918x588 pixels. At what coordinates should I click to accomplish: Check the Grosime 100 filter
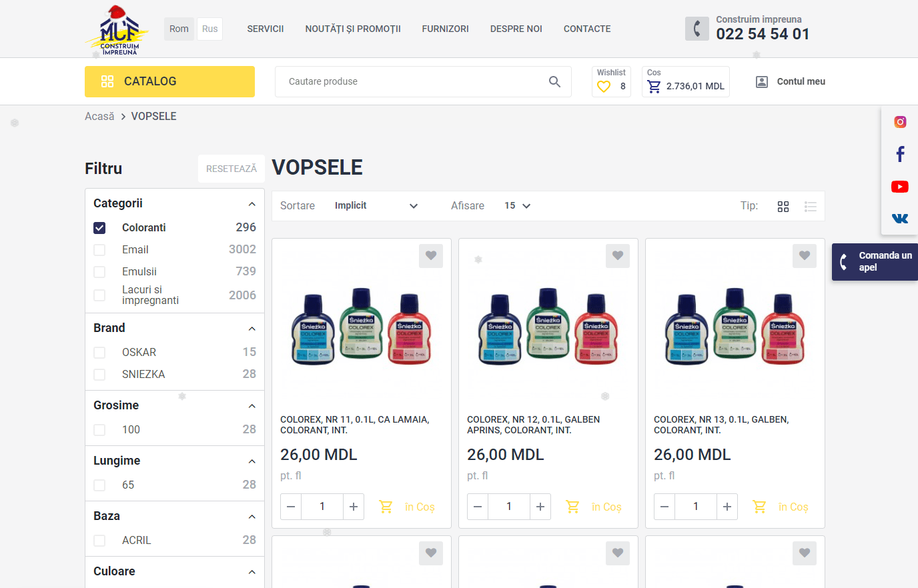click(99, 430)
